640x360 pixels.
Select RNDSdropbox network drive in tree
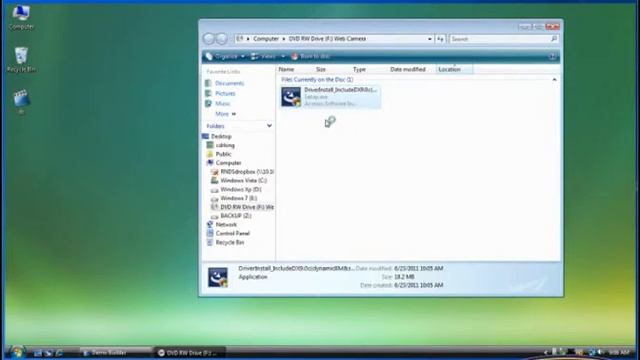(x=247, y=172)
